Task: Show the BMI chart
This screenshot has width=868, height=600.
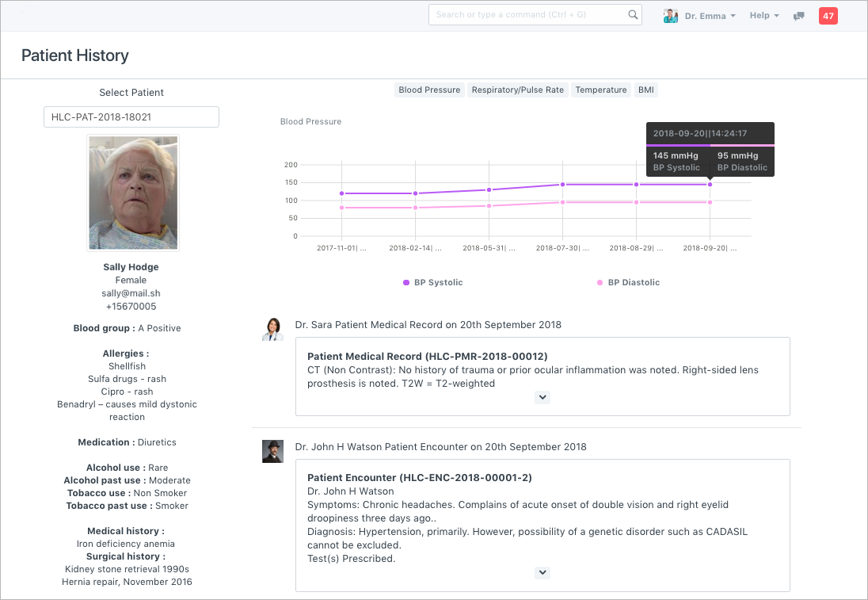Action: coord(646,90)
